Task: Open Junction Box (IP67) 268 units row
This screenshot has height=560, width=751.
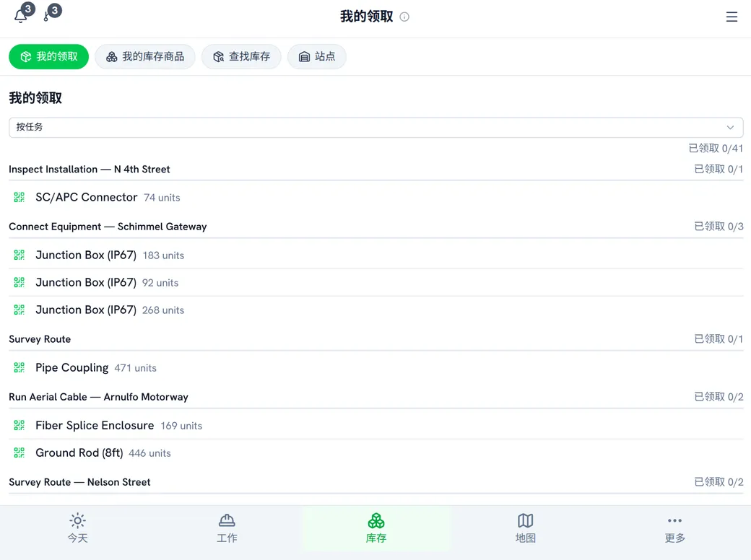Action: tap(376, 310)
